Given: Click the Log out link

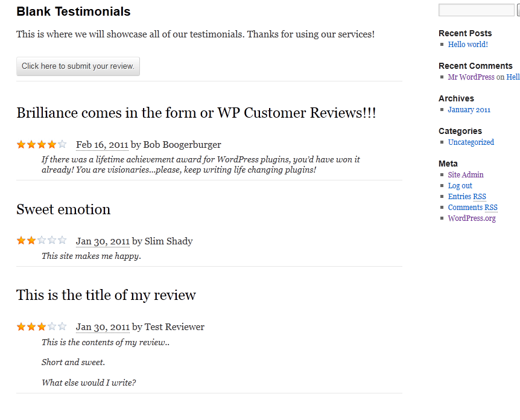Looking at the screenshot, I should tap(460, 186).
